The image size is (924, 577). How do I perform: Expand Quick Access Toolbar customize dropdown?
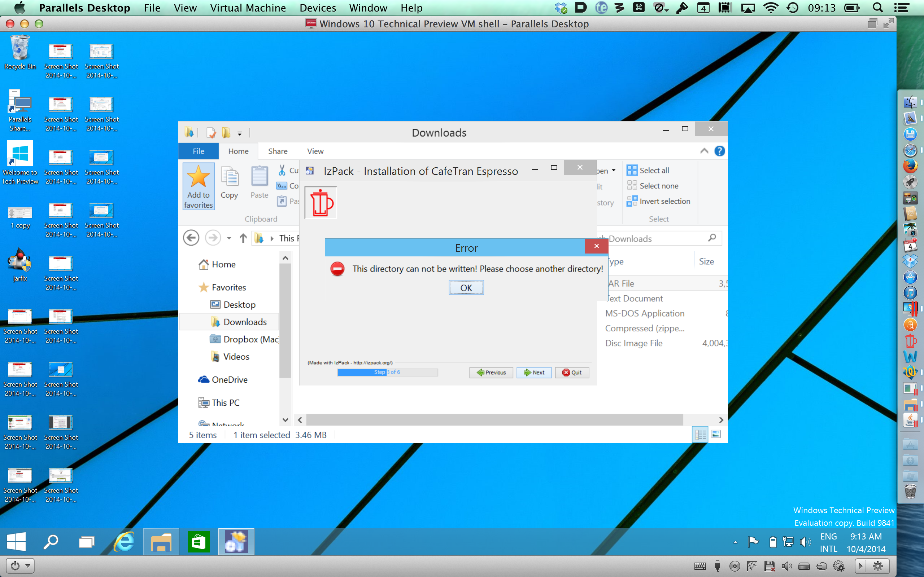(240, 133)
